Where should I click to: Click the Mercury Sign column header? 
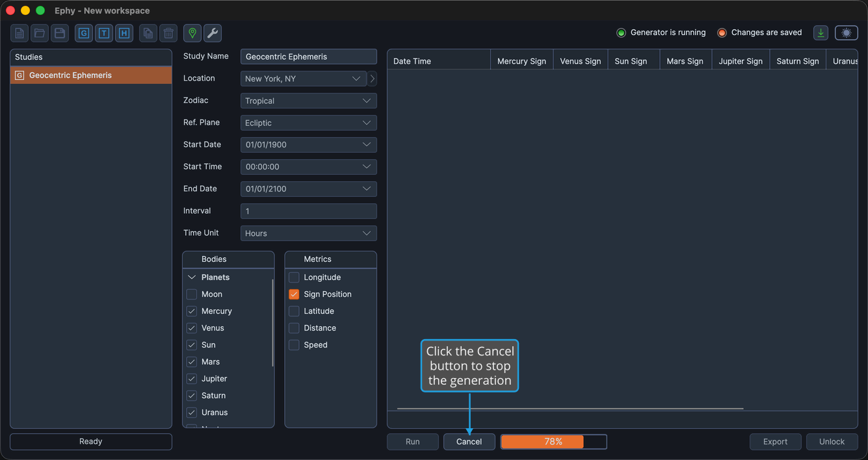[521, 61]
